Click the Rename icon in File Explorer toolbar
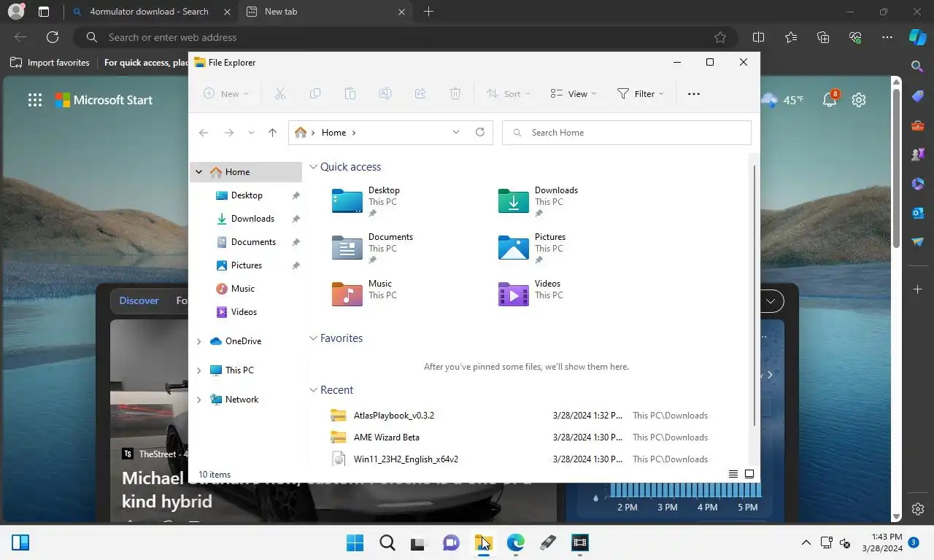Screen dimensions: 934x560 (x=385, y=93)
